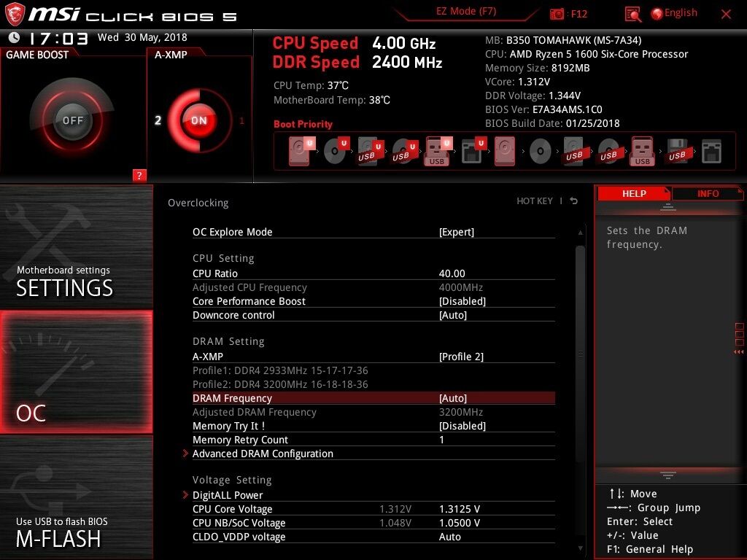Edit CPU NB/SoC Voltage value 1.0500 V

click(460, 523)
